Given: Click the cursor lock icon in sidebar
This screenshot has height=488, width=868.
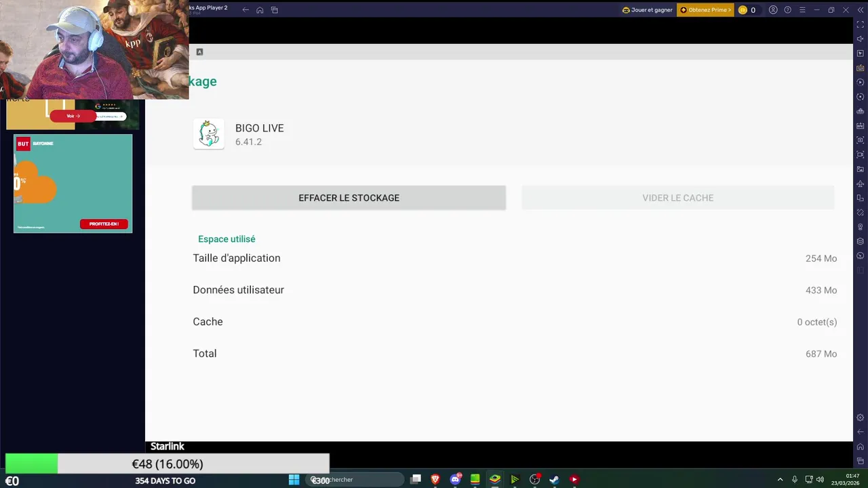Looking at the screenshot, I should coord(861,54).
